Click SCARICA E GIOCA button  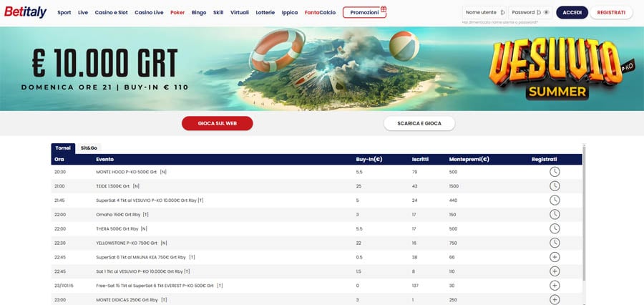419,123
